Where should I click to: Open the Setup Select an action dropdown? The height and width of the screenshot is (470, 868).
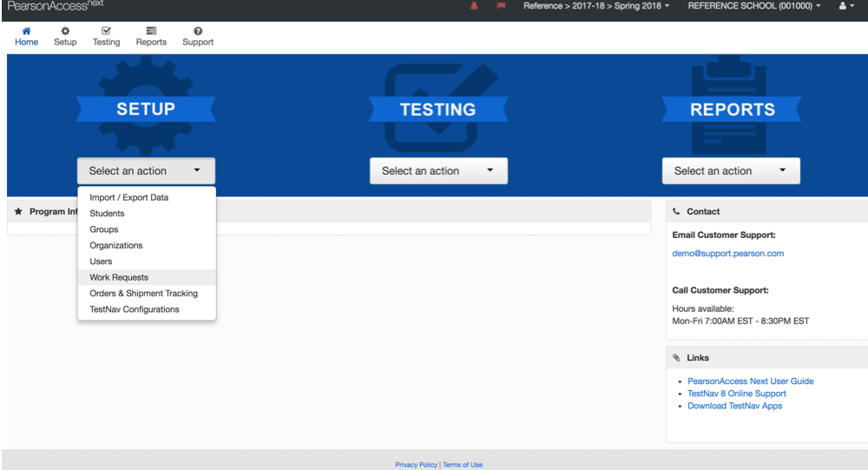(146, 170)
